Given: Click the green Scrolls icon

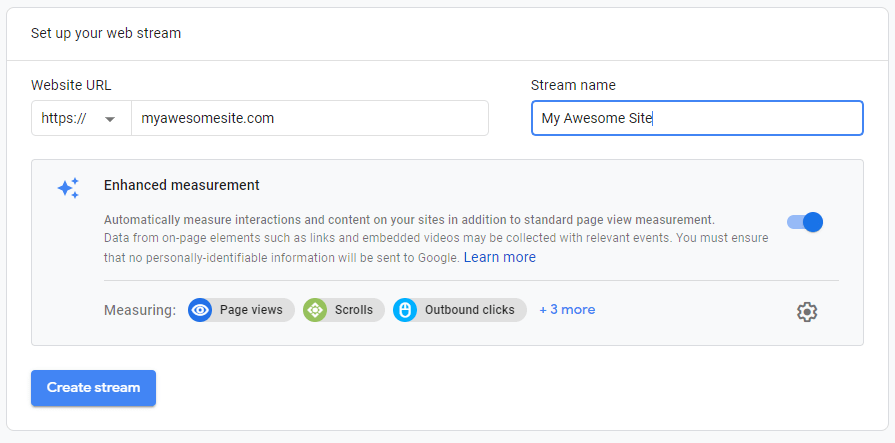Looking at the screenshot, I should pos(315,310).
